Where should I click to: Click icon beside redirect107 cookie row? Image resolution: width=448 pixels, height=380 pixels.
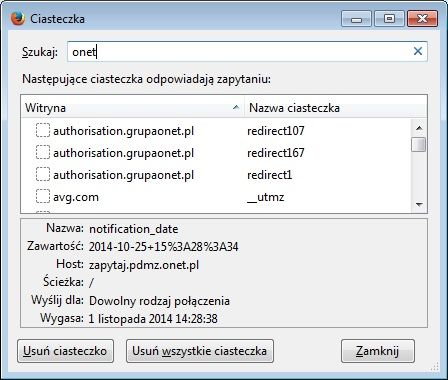(43, 130)
